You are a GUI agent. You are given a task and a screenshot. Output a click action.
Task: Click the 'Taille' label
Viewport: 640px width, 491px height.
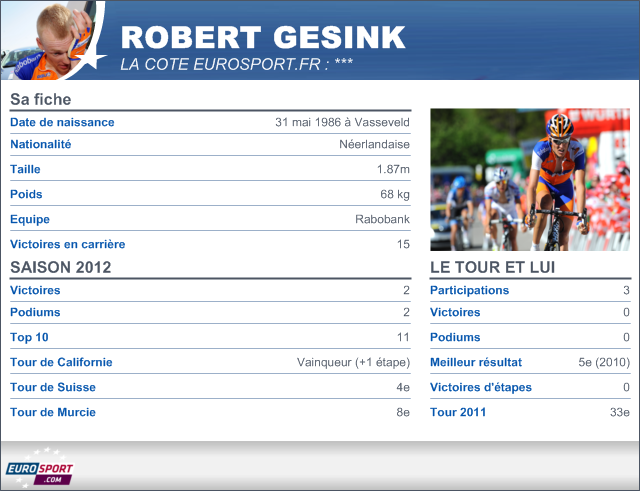25,169
